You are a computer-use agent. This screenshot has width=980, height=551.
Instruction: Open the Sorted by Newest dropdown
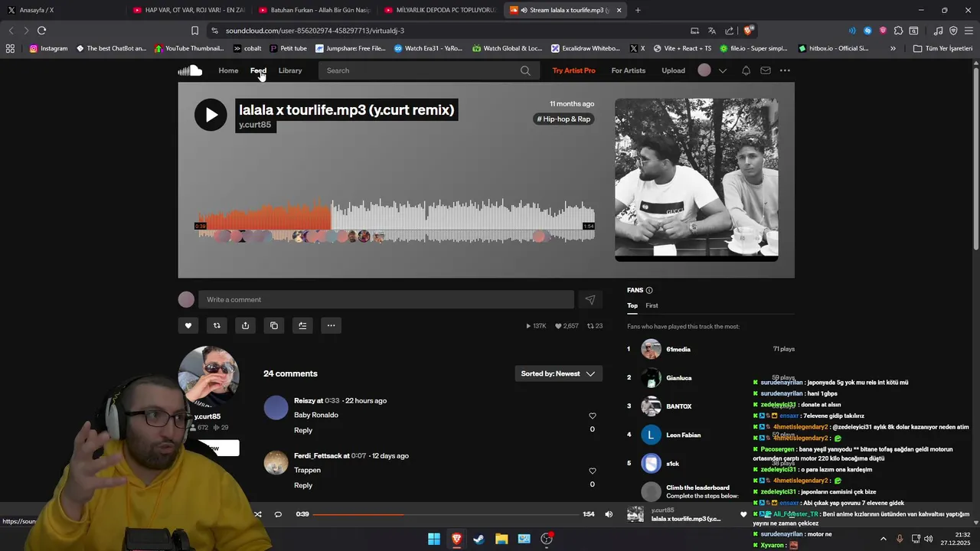[x=558, y=373]
